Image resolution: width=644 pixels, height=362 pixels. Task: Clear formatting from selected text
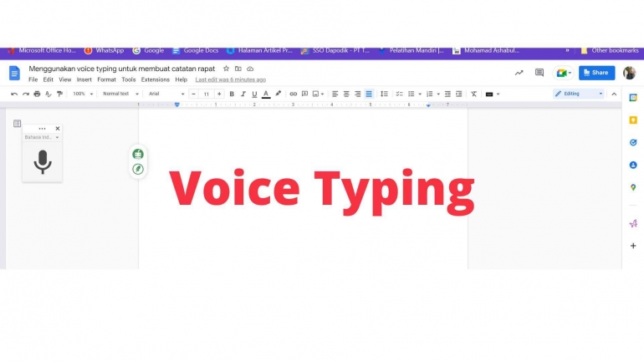click(x=474, y=94)
